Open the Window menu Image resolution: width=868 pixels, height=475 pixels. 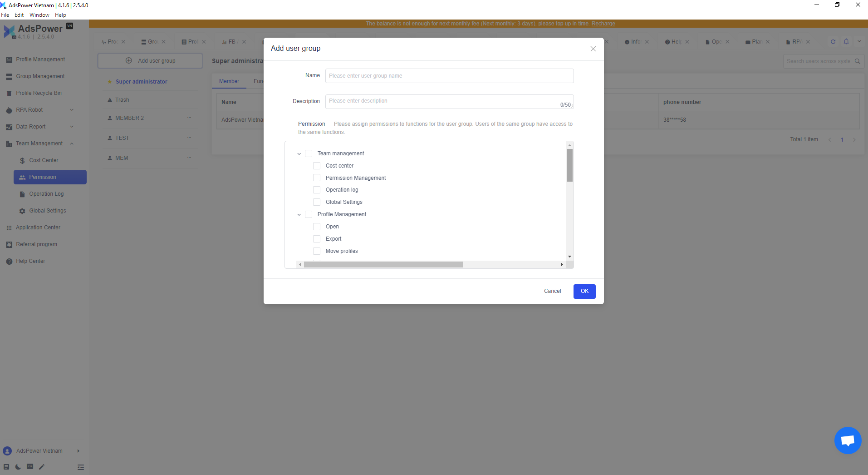tap(39, 15)
